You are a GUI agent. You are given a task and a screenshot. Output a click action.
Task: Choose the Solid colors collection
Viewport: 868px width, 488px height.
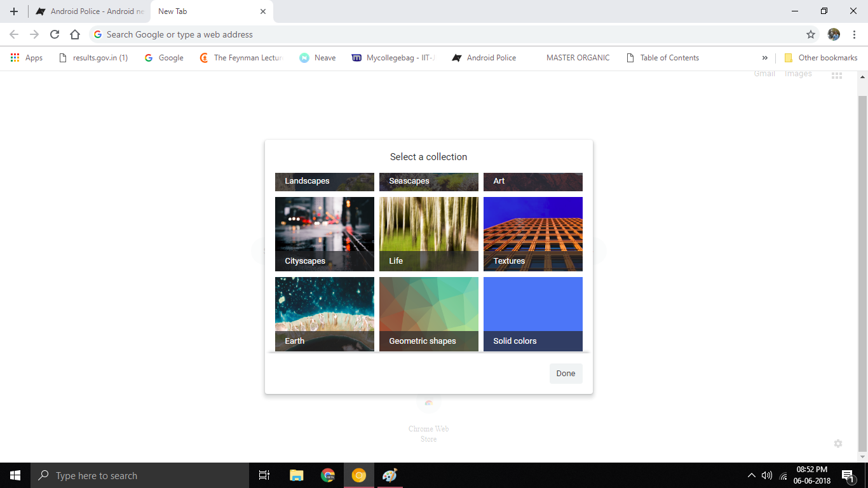[532, 313]
